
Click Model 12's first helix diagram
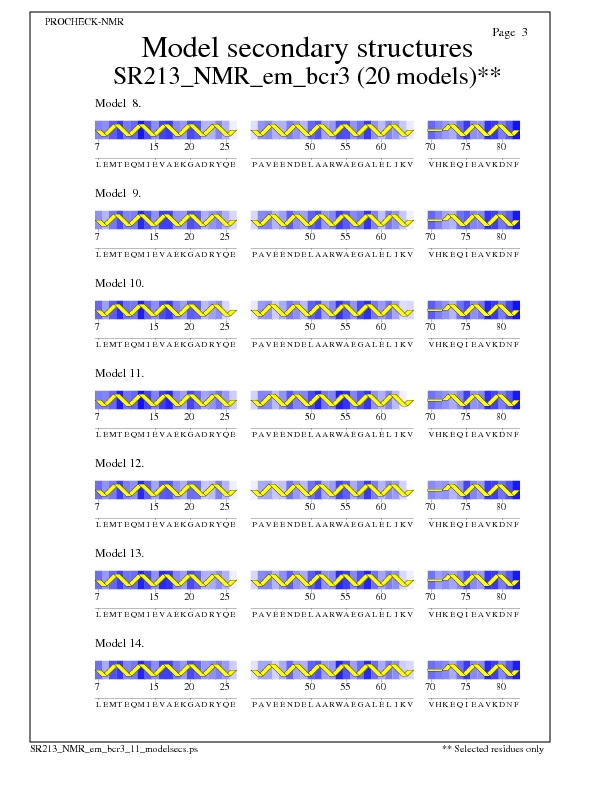tap(166, 490)
